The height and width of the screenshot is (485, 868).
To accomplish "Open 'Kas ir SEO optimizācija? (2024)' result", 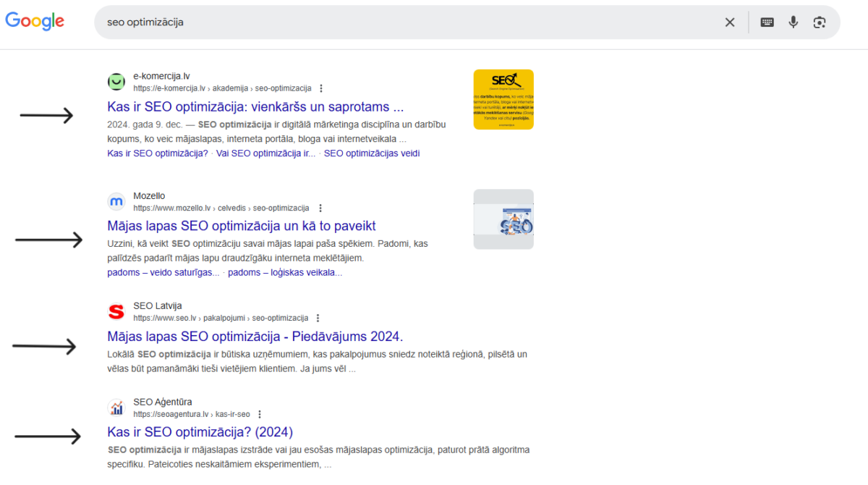I will click(200, 432).
